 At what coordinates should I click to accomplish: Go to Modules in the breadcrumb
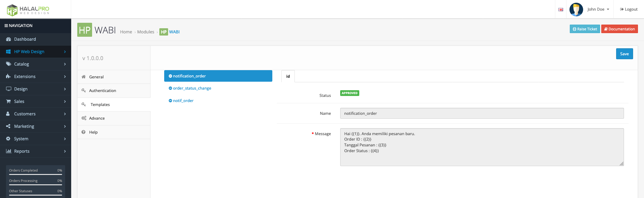[146, 32]
